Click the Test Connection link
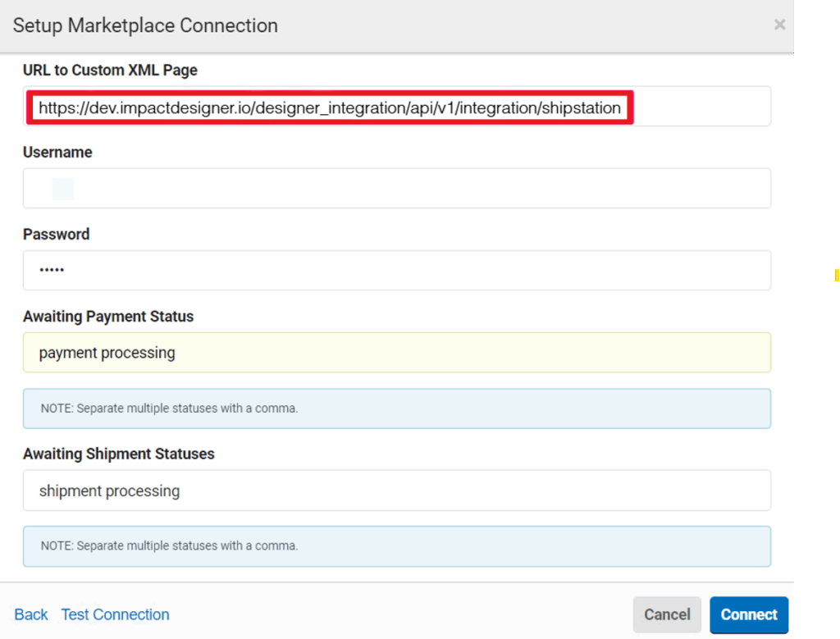The image size is (840, 639). click(115, 614)
